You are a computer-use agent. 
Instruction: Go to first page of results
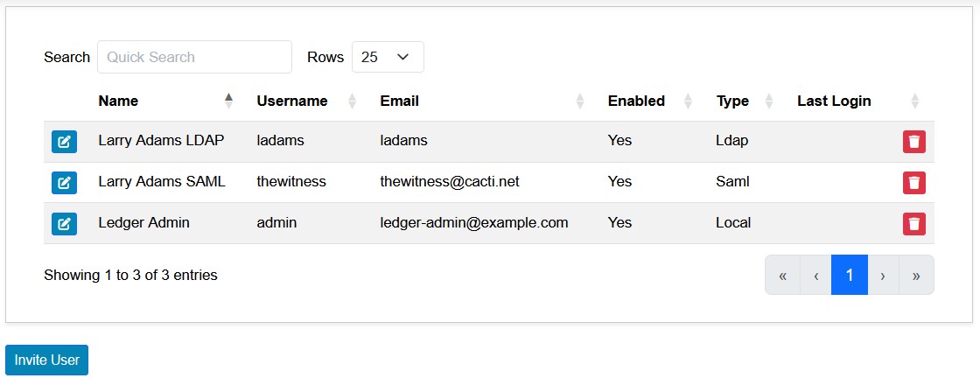pos(782,275)
